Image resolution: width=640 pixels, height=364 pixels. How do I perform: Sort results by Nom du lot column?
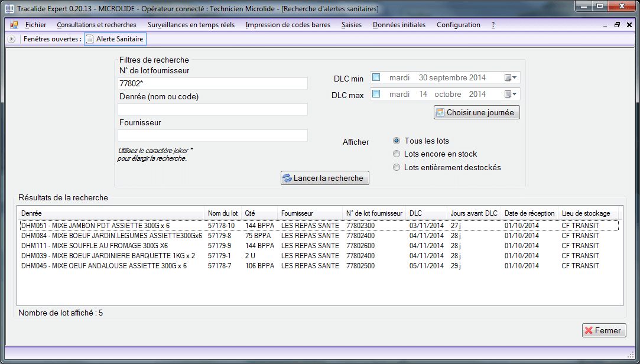click(x=223, y=213)
